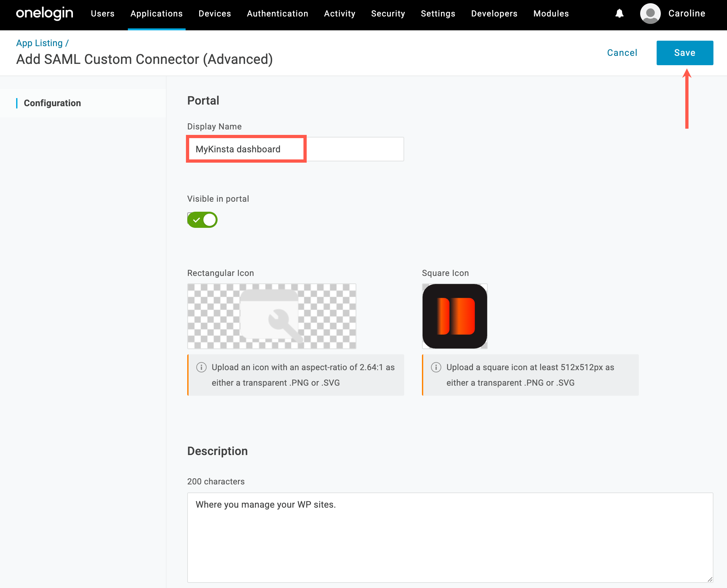Open the Modules menu
The image size is (727, 588).
(x=551, y=14)
